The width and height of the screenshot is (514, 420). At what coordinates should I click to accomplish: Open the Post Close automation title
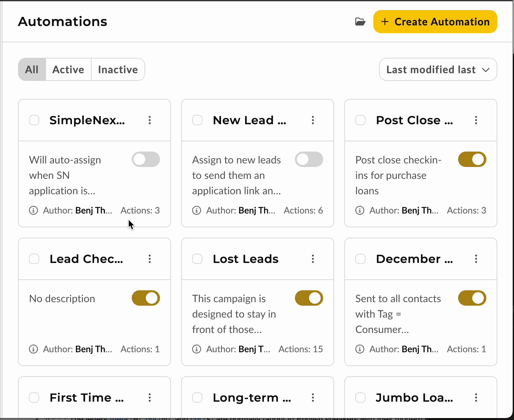tap(414, 120)
